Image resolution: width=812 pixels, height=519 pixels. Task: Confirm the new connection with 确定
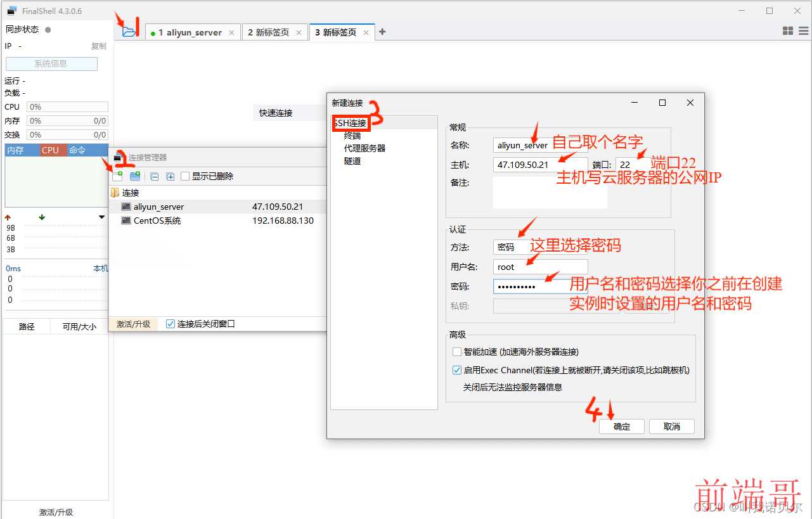622,426
